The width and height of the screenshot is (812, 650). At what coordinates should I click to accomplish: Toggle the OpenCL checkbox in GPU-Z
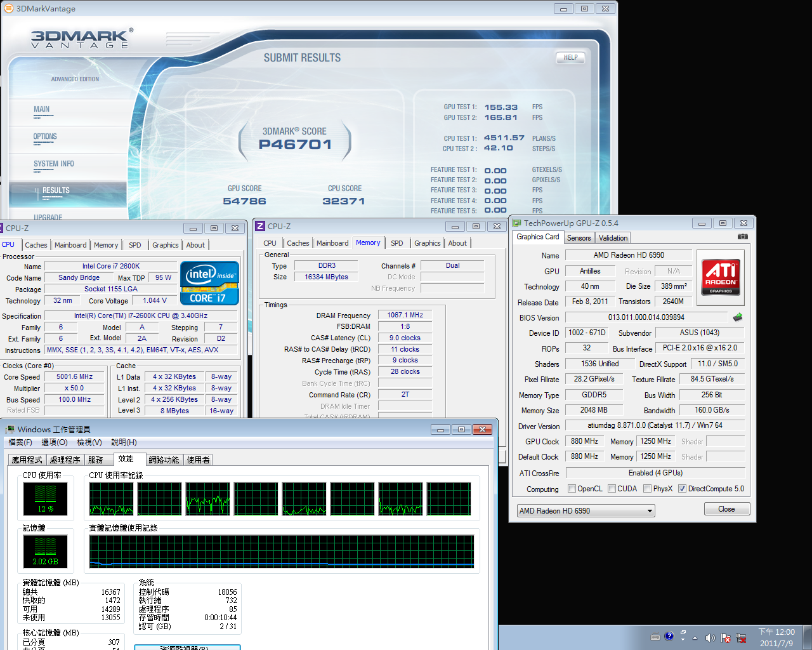[572, 488]
